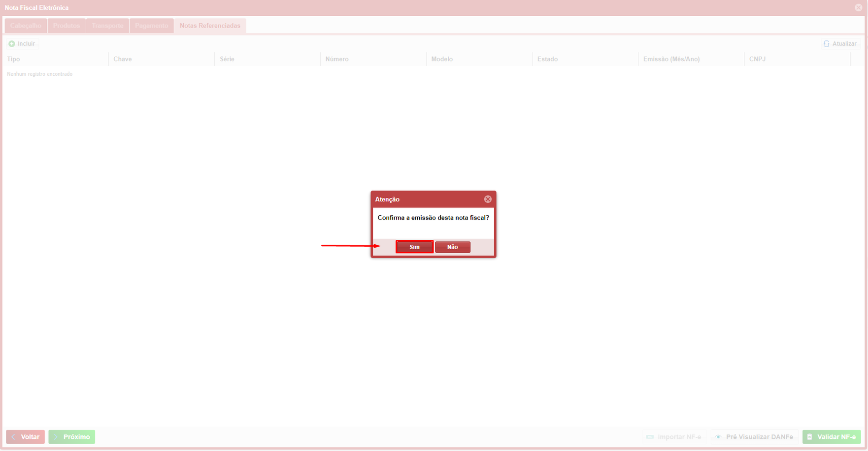The image size is (868, 451).
Task: Click the green plus Incluir icon
Action: coord(12,44)
